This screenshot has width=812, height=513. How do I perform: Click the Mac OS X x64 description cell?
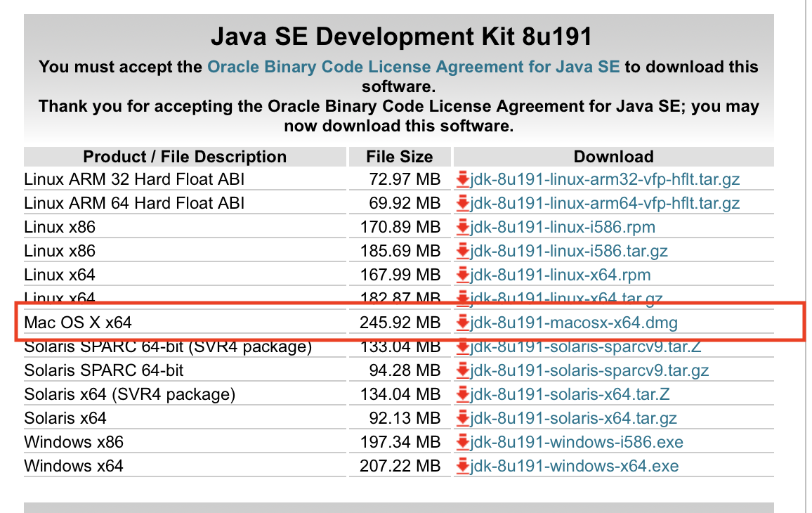[x=78, y=323]
